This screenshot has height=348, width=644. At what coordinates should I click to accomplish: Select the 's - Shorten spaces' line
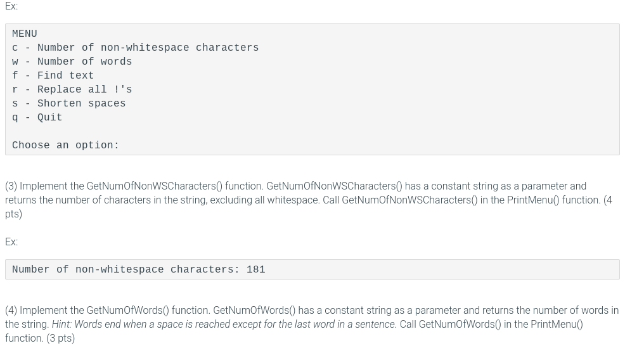coord(68,103)
